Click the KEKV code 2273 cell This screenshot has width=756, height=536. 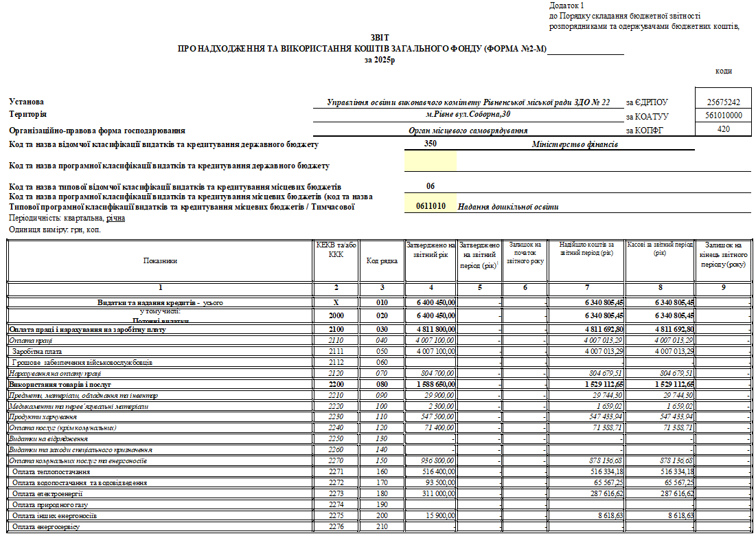(336, 494)
